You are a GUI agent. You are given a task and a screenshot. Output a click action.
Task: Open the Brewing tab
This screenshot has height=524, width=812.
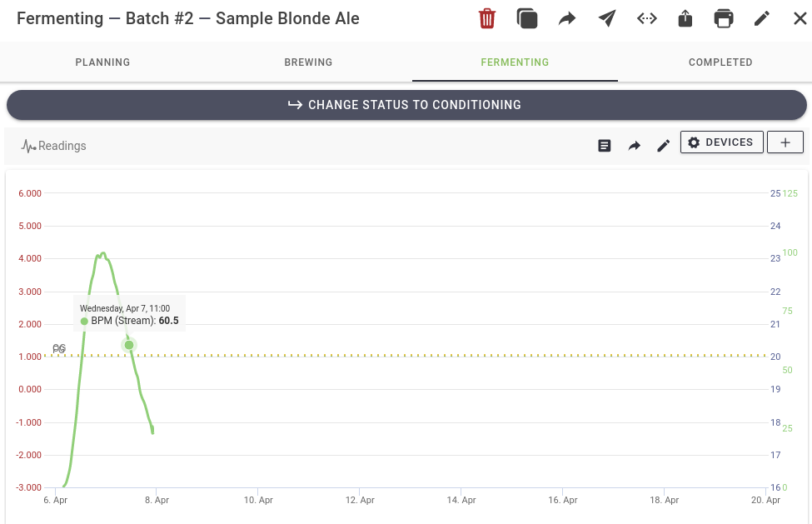(308, 62)
